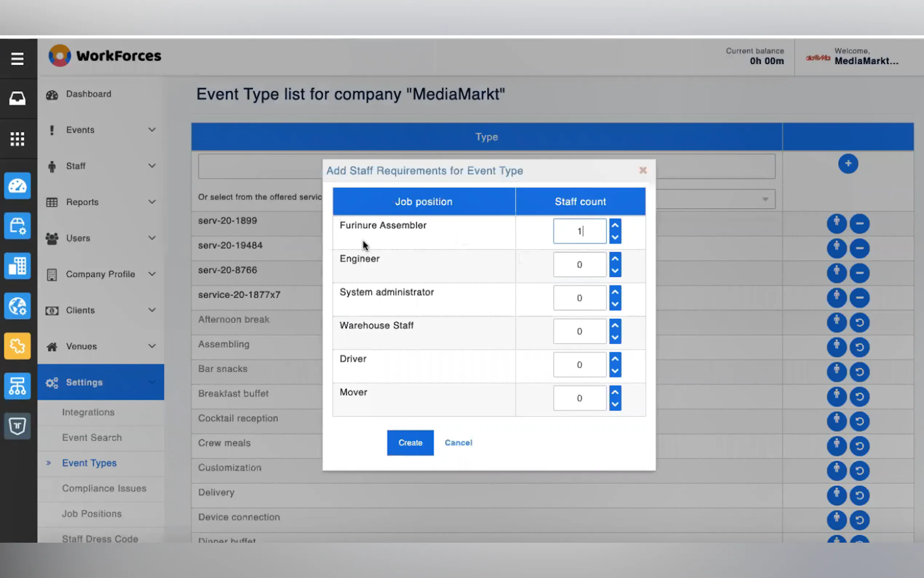This screenshot has width=924, height=578.
Task: Go to Integrations under Settings
Action: [x=88, y=412]
